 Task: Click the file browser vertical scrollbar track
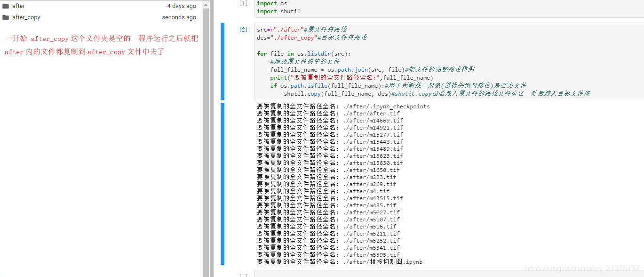pyautogui.click(x=206, y=141)
